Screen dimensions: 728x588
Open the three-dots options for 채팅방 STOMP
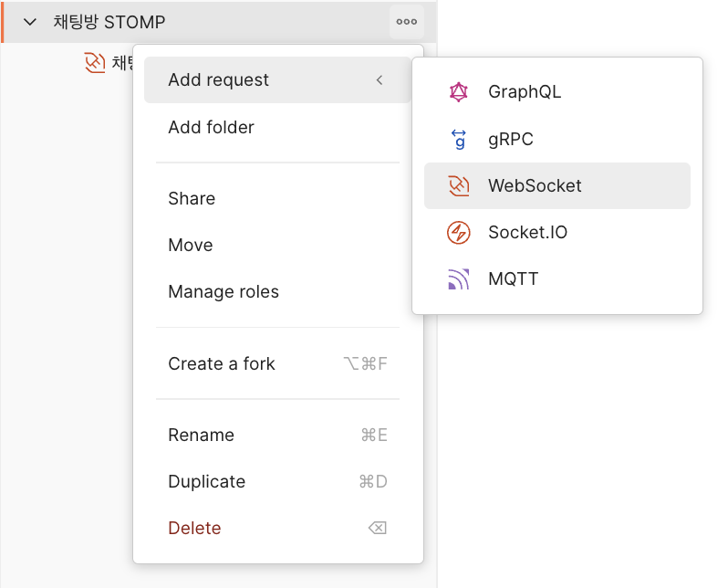coord(406,22)
